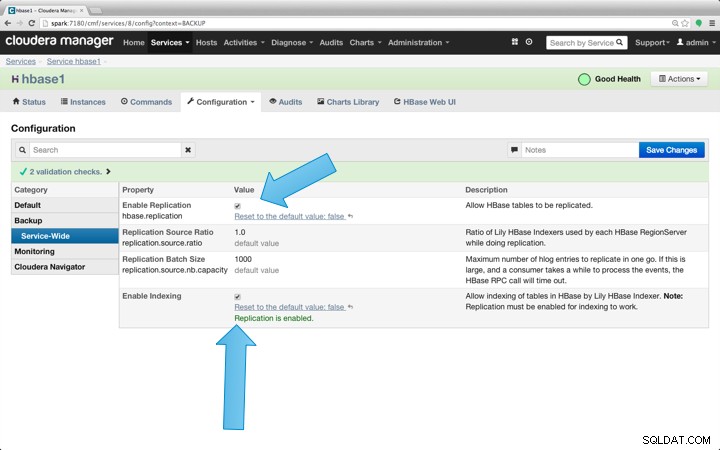This screenshot has height=450, width=720.
Task: Click the parcels grid icon in navbar
Action: 515,42
